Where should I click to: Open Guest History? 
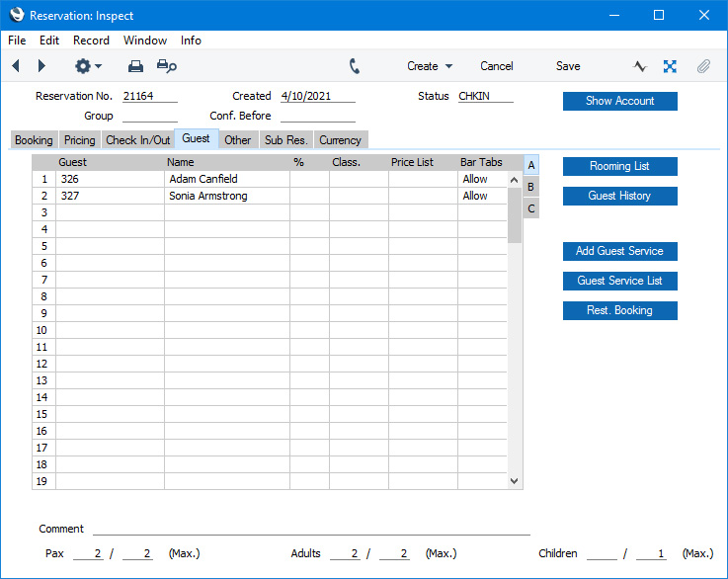pos(619,196)
